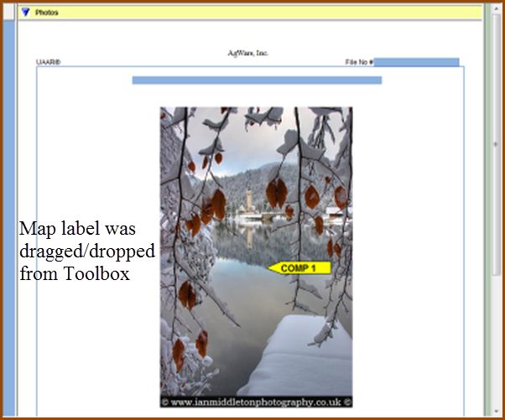Click the 'File No #' label text
The image size is (505, 420).
click(359, 62)
